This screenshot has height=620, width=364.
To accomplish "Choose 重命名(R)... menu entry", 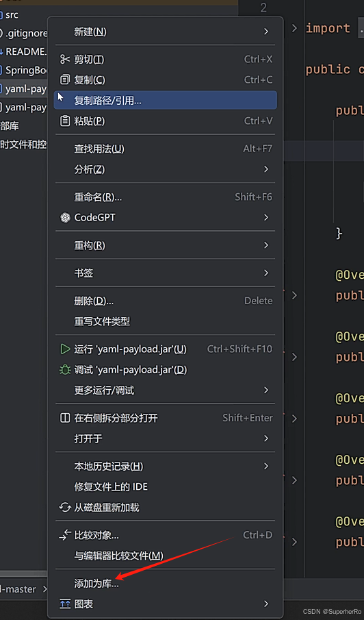I will (166, 197).
